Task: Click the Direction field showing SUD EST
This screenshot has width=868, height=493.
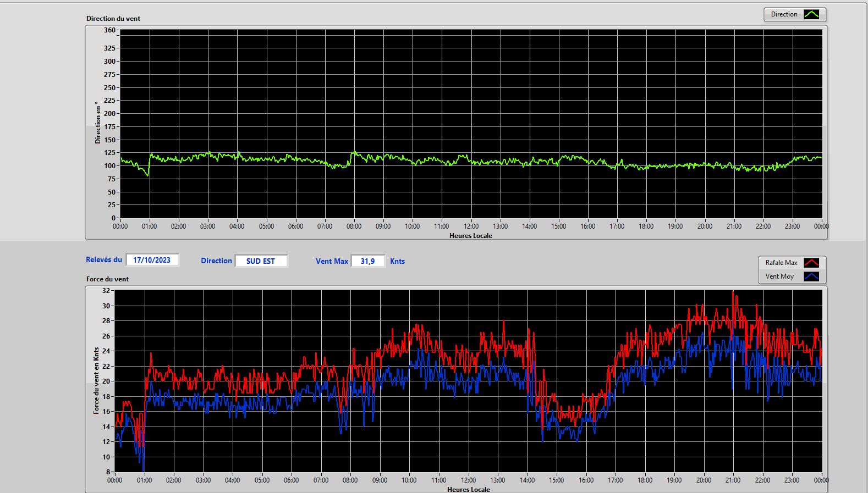Action: [261, 261]
